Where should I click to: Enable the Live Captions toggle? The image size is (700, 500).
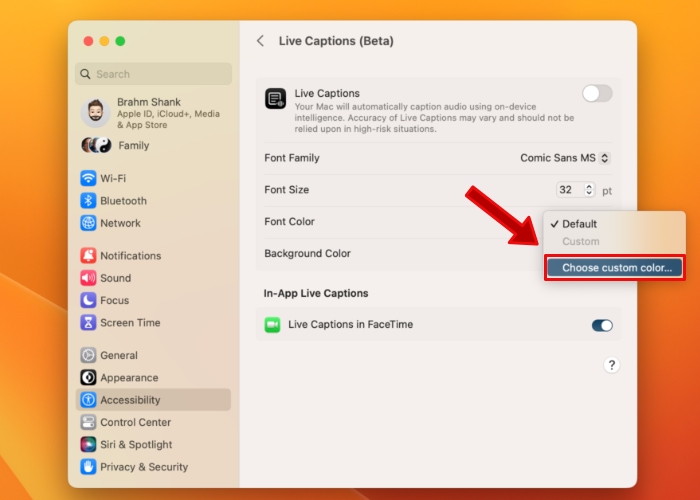(597, 93)
